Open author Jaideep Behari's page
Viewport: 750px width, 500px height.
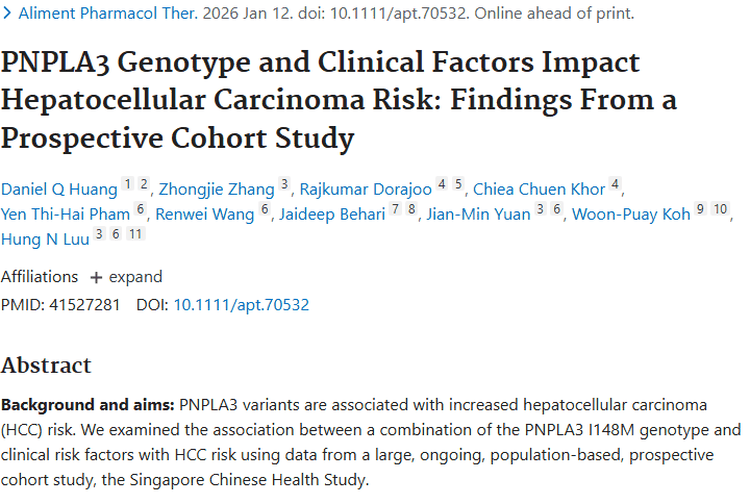(337, 213)
